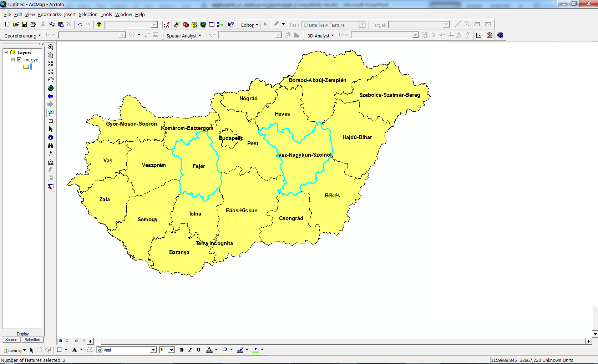Open the Arial font name dropdown
This screenshot has width=598, height=364.
coord(153,350)
